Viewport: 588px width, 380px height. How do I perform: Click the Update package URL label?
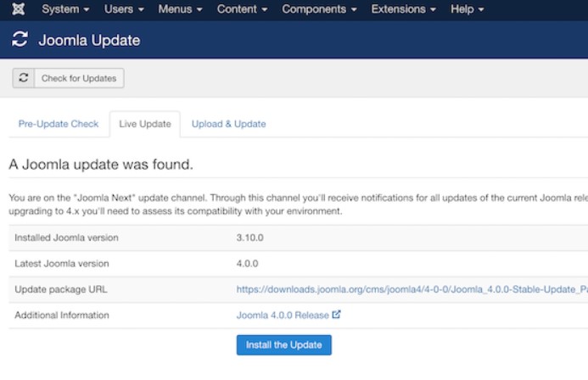[61, 289]
